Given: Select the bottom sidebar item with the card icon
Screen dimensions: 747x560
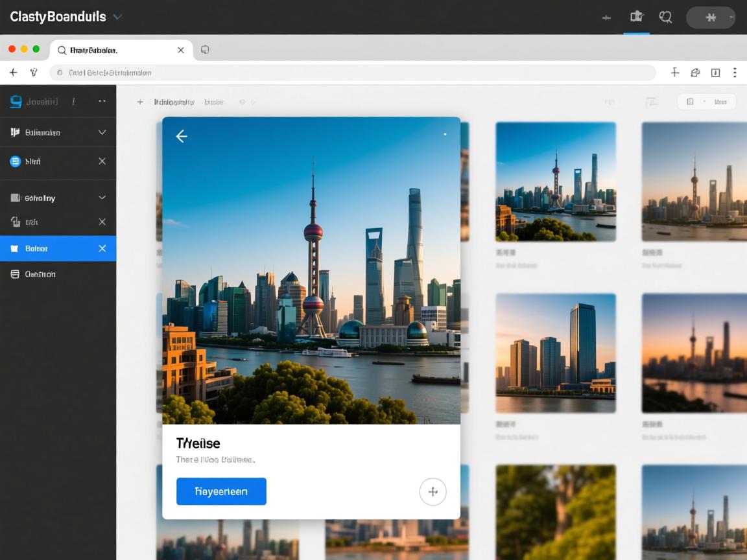Looking at the screenshot, I should (39, 274).
